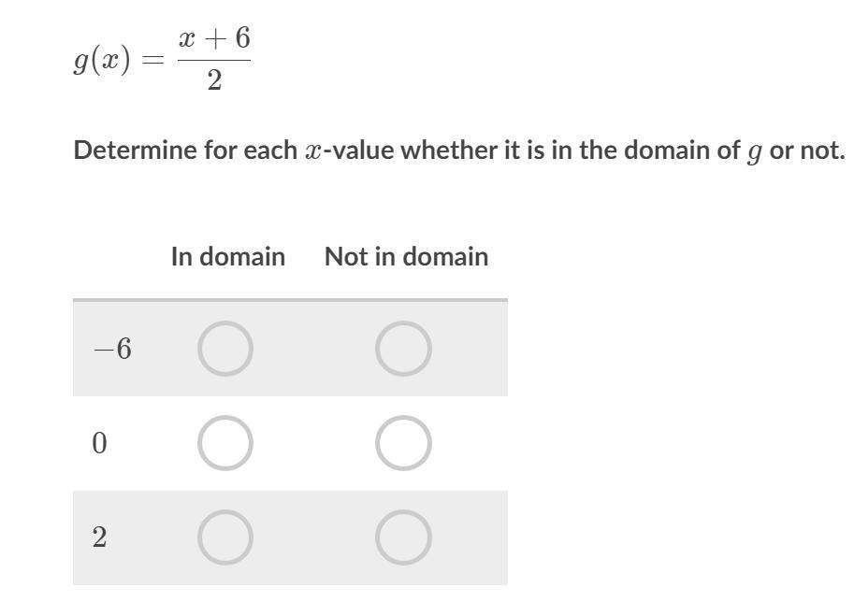Click the italic g in the instruction sentence

click(754, 151)
